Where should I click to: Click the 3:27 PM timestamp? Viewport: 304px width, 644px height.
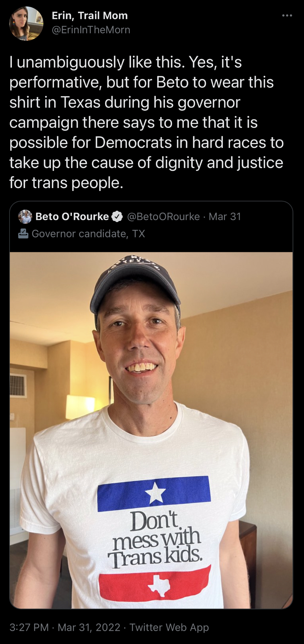pos(29,627)
